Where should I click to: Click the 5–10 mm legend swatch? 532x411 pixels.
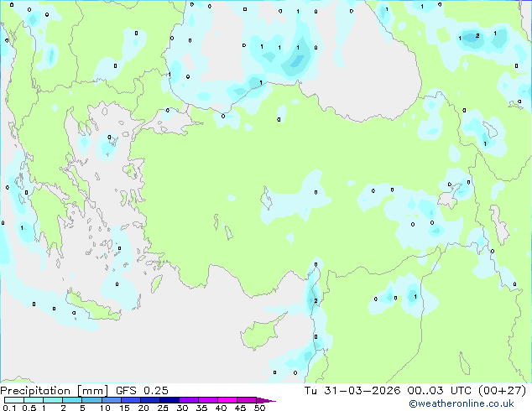91,400
